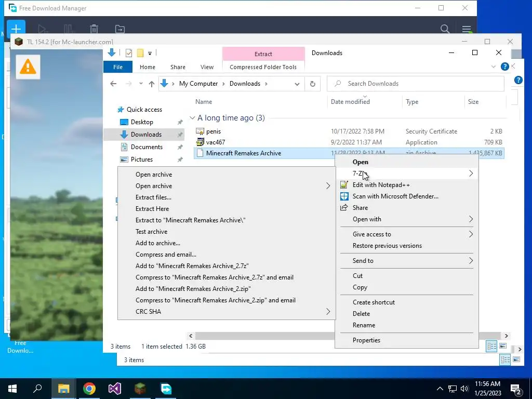532x399 pixels.
Task: Click Add to archive... option
Action: point(158,243)
